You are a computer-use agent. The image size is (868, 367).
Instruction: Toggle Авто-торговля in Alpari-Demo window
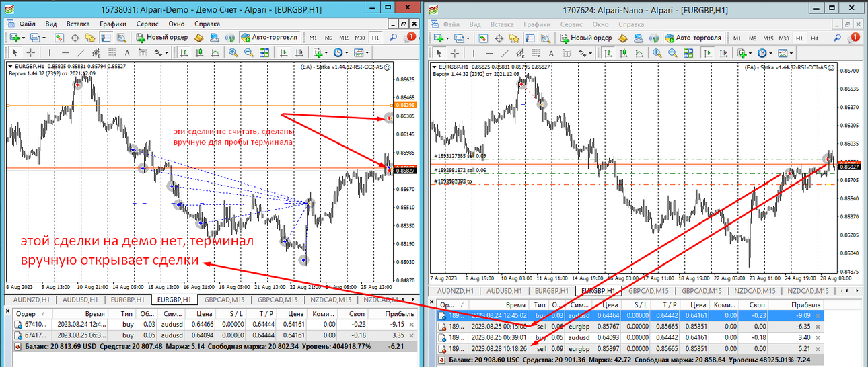pos(270,38)
